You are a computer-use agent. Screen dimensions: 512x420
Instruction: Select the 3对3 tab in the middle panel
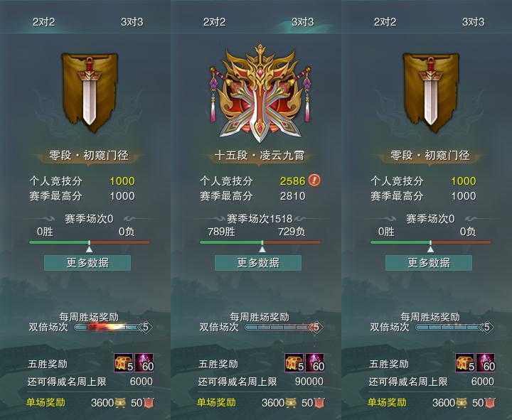pos(302,22)
